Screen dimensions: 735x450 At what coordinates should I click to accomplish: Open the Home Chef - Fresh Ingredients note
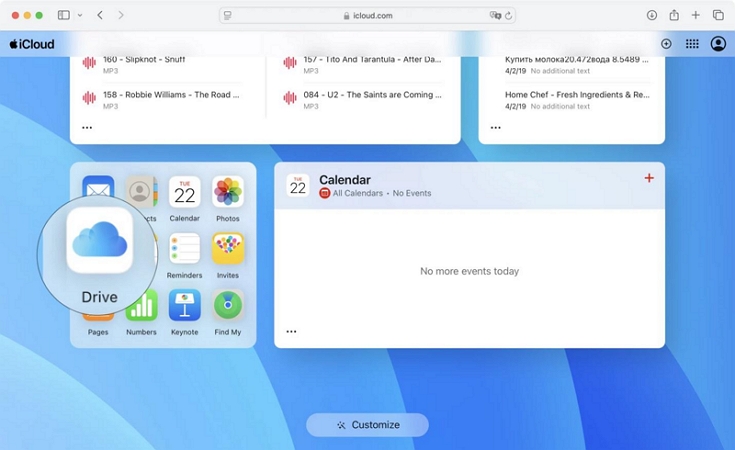point(577,100)
